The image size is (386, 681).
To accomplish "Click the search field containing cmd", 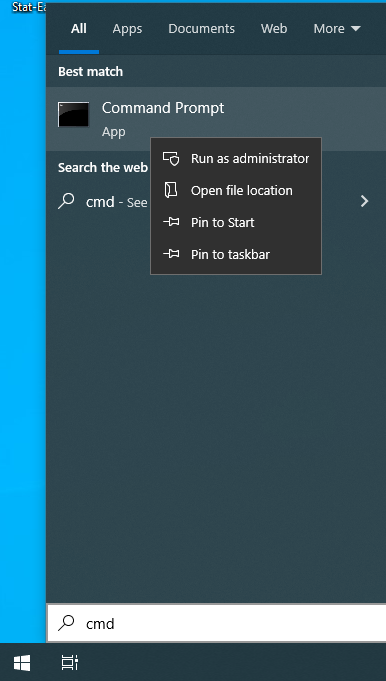I will [217, 623].
